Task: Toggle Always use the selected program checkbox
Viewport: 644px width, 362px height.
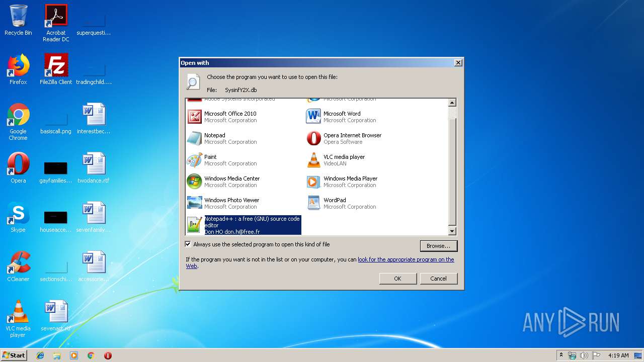Action: [188, 244]
